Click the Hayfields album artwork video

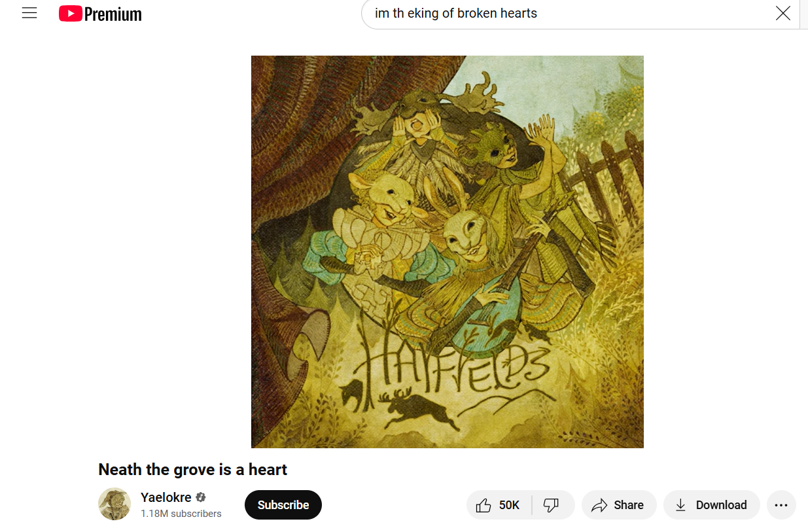click(x=448, y=252)
